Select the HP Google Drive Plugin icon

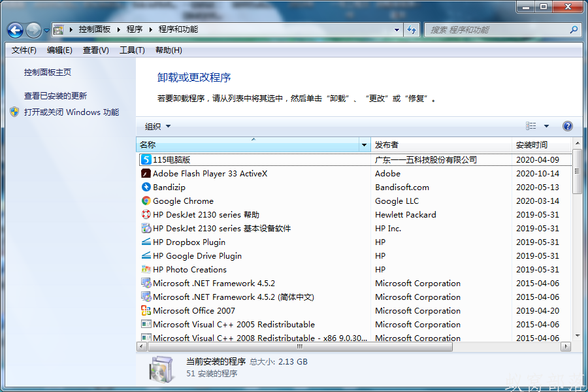point(146,256)
